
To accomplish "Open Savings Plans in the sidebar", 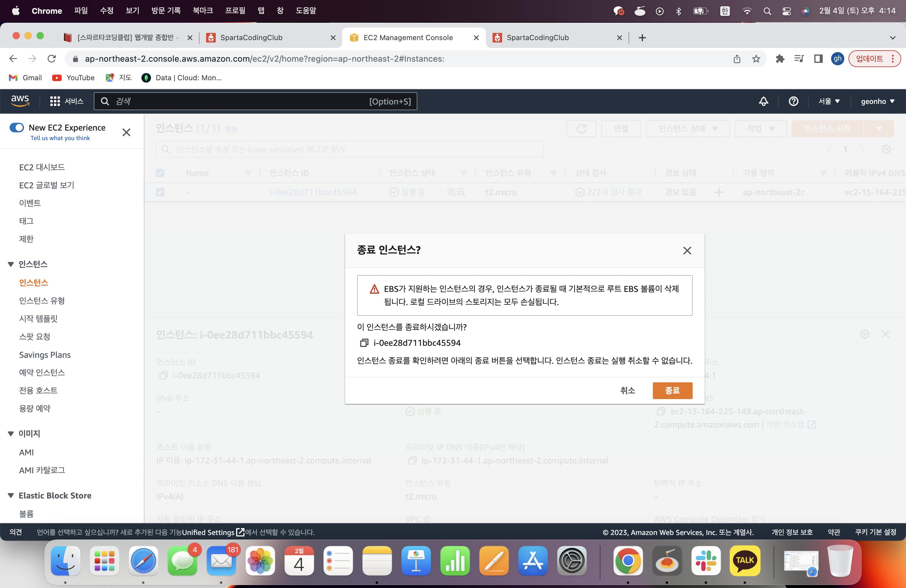I will click(x=45, y=354).
